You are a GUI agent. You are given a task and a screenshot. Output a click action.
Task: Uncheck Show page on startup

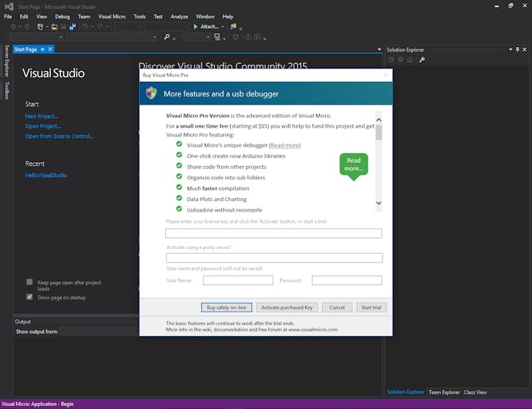[29, 297]
